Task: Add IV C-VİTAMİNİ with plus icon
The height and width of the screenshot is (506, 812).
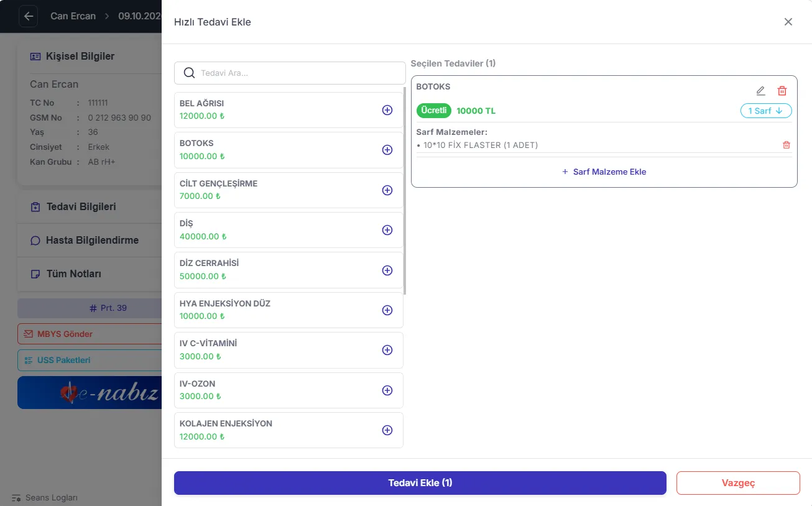Action: 387,350
